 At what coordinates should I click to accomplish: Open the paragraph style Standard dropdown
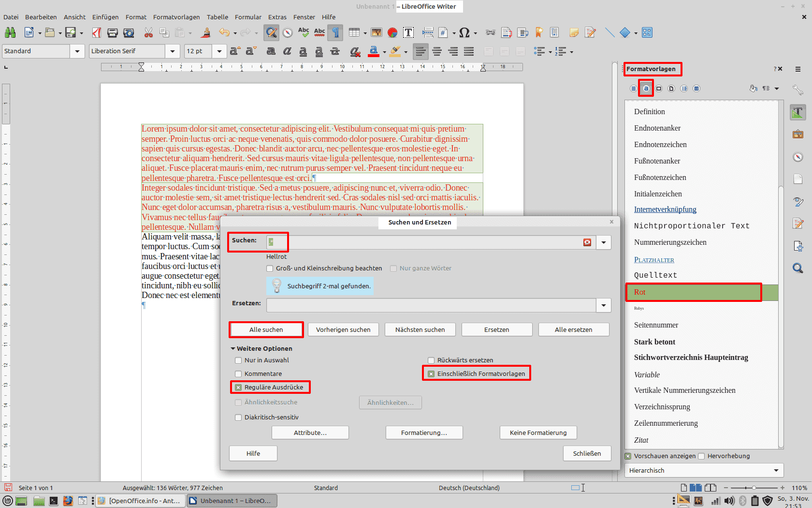pyautogui.click(x=77, y=51)
